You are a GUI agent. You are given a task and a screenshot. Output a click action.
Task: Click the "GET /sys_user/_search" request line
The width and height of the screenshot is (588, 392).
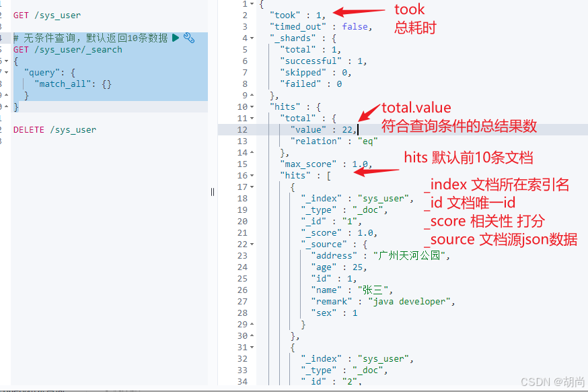(67, 50)
